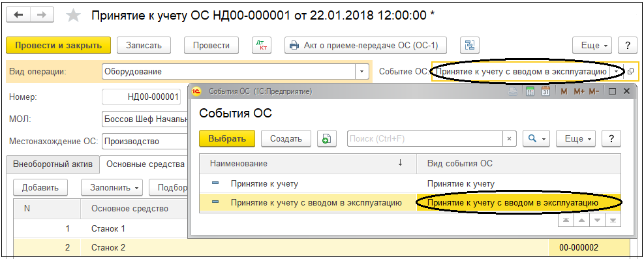Maximize the События ОС window
This screenshot has width=644, height=259.
point(613,91)
